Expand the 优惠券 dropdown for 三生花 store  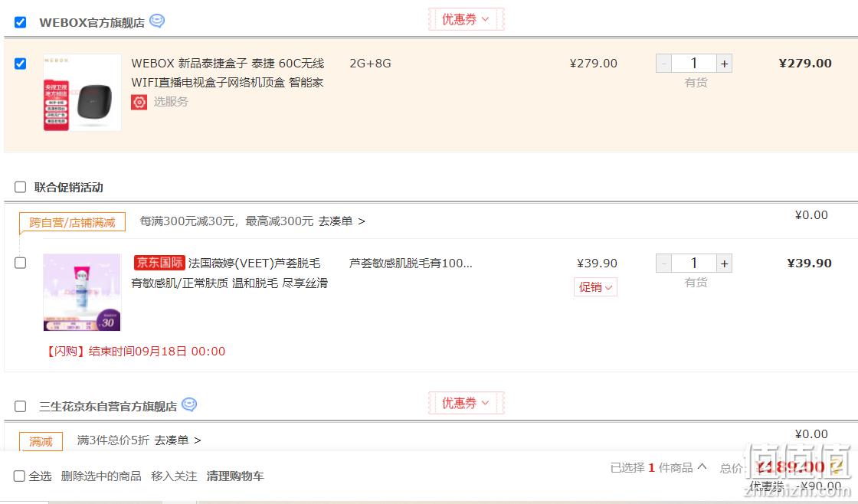click(466, 403)
